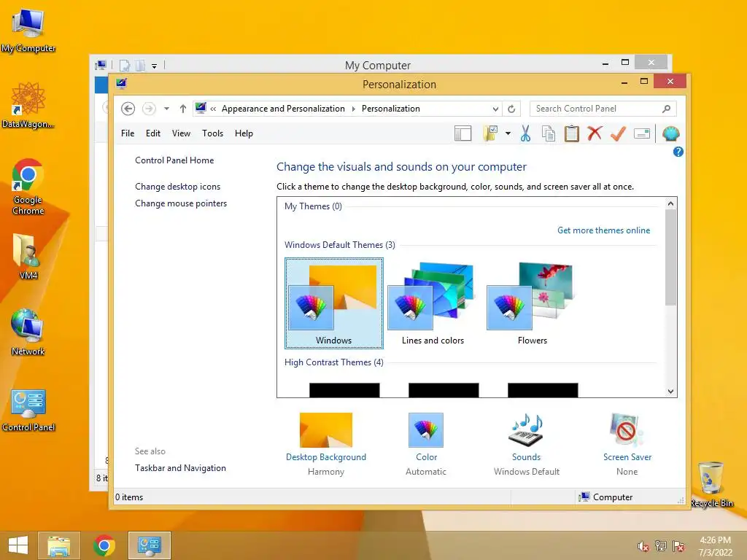Image resolution: width=747 pixels, height=560 pixels.
Task: Click the chevron before Appearance and Personalization
Action: pos(213,109)
